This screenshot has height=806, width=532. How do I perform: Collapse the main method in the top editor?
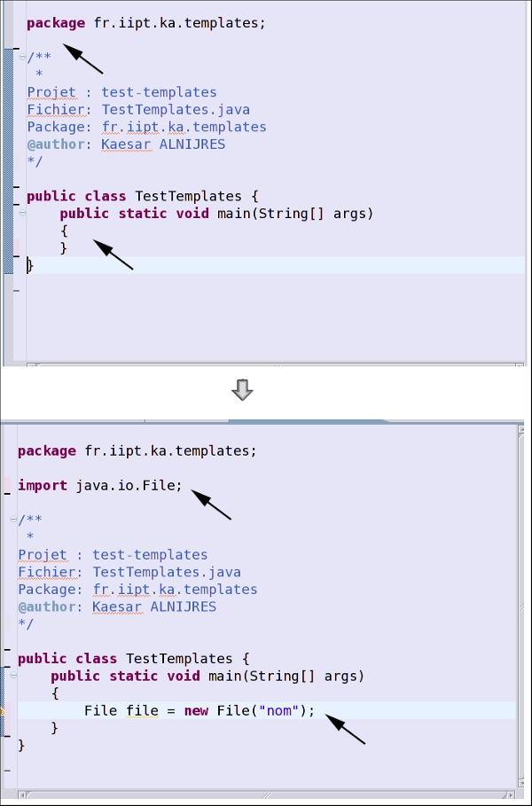pyautogui.click(x=22, y=214)
